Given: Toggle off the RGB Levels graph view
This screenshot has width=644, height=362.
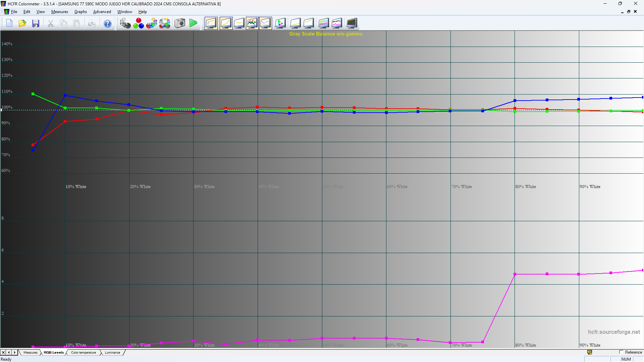Looking at the screenshot, I should click(x=252, y=23).
